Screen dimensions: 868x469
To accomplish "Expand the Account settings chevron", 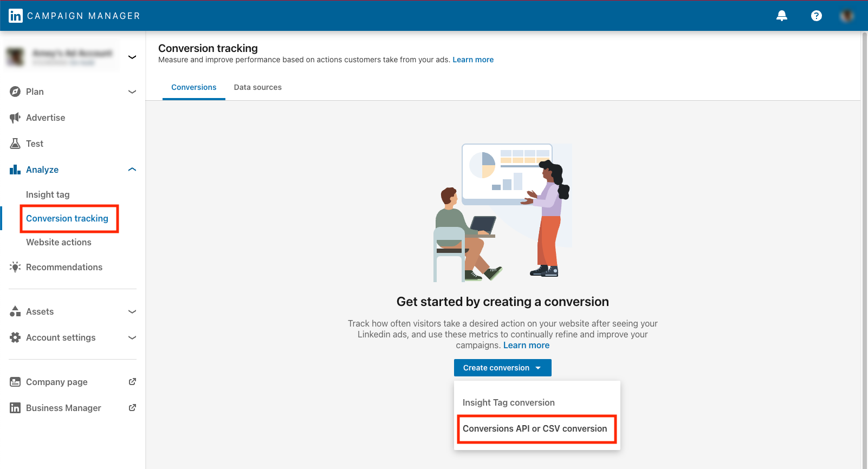I will point(132,337).
